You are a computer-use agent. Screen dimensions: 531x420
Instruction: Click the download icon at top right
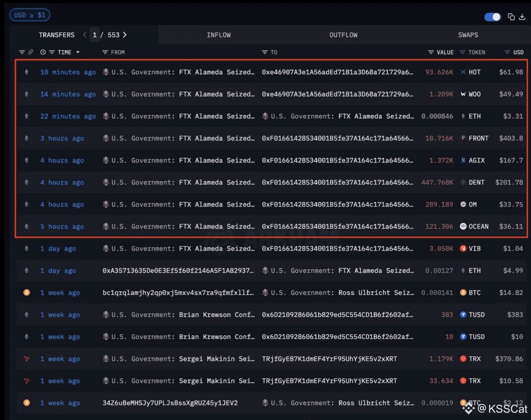pyautogui.click(x=522, y=17)
